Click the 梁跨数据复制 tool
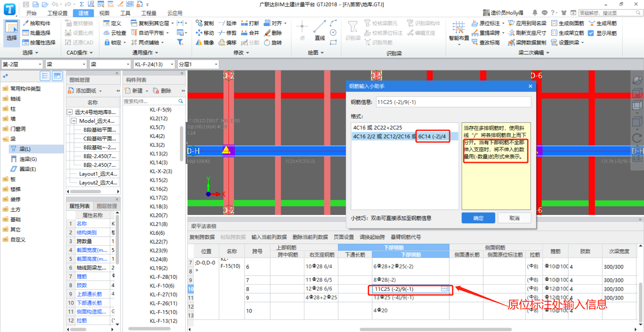Screen dimensions: 644x332 [x=527, y=43]
